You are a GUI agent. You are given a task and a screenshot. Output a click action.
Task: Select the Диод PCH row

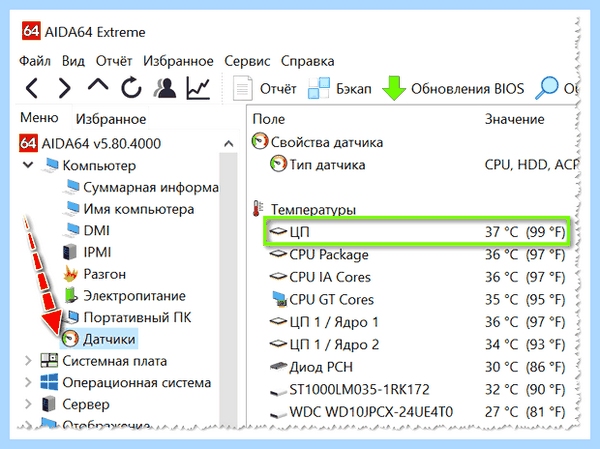point(417,367)
